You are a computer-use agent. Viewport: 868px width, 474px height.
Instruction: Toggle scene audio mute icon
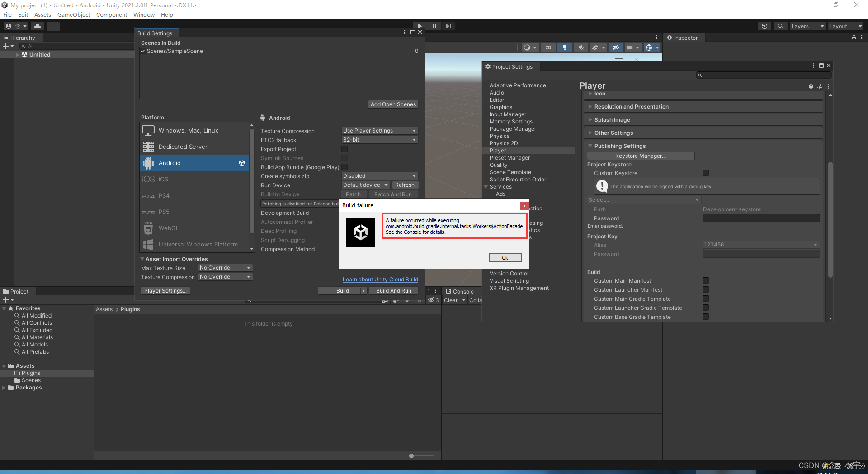coord(581,47)
